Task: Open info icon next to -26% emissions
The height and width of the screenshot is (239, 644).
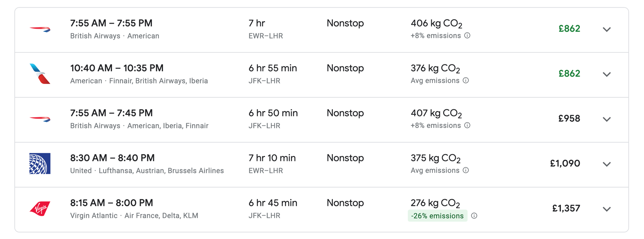Action: click(474, 216)
